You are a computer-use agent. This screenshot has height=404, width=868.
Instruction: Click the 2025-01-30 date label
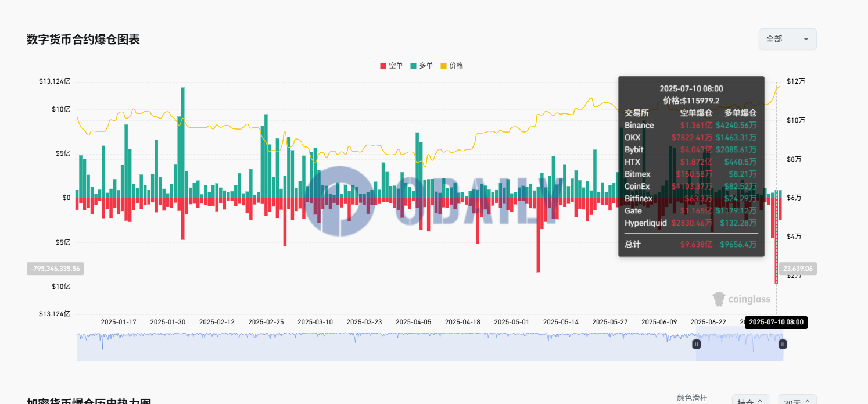point(168,322)
